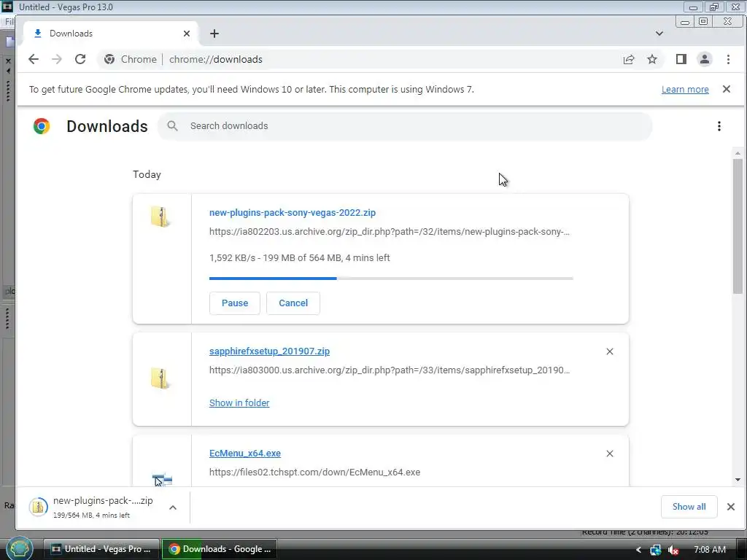Open sapphirefxsetup_201907.zip link
Screen dimensions: 747x560
coord(269,351)
